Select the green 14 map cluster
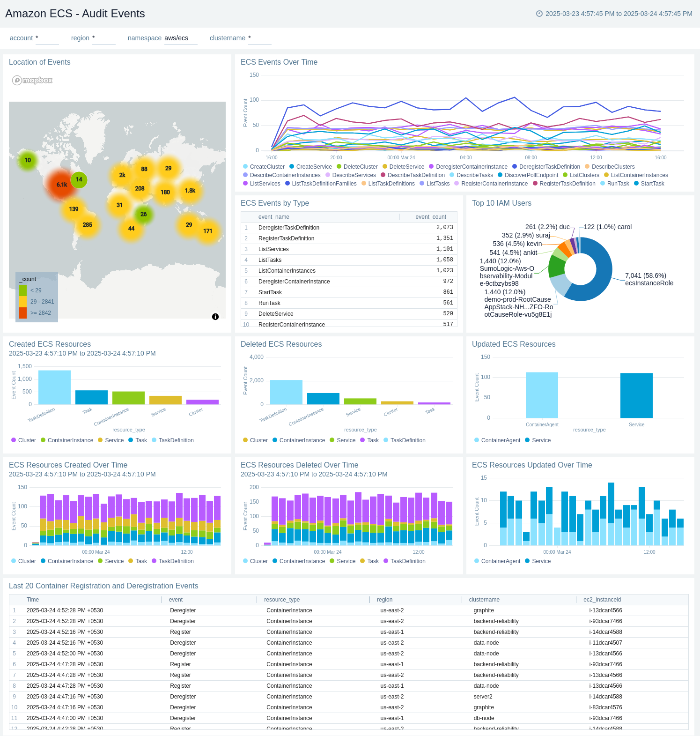The height and width of the screenshot is (736, 700). 79,179
